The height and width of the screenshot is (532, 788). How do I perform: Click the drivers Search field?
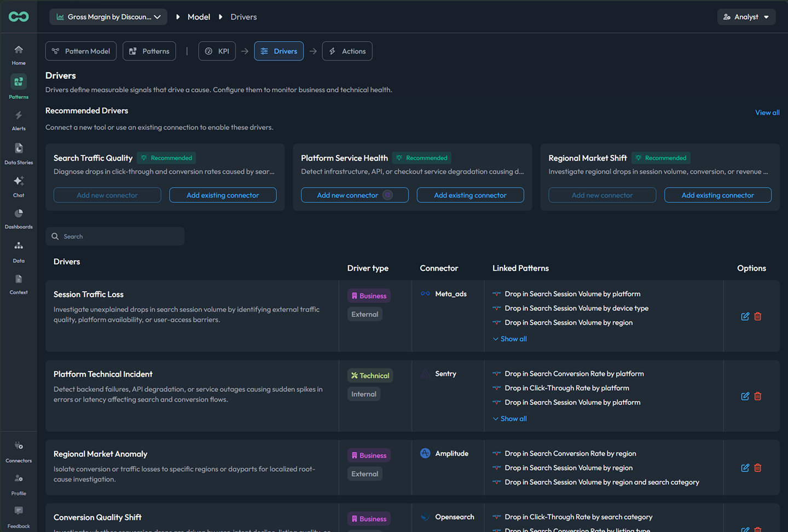[115, 236]
